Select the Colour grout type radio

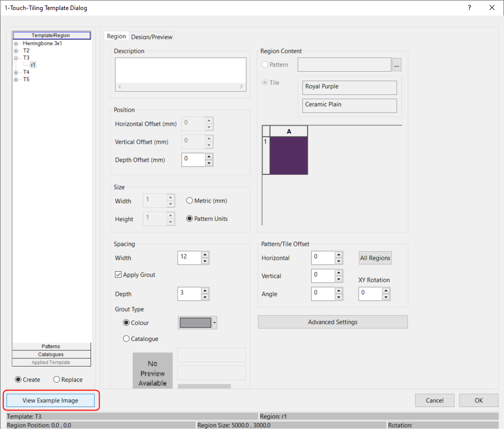pos(126,322)
